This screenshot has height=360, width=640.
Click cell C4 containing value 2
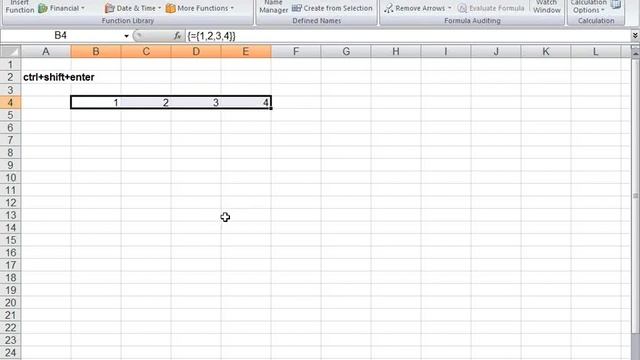(146, 102)
